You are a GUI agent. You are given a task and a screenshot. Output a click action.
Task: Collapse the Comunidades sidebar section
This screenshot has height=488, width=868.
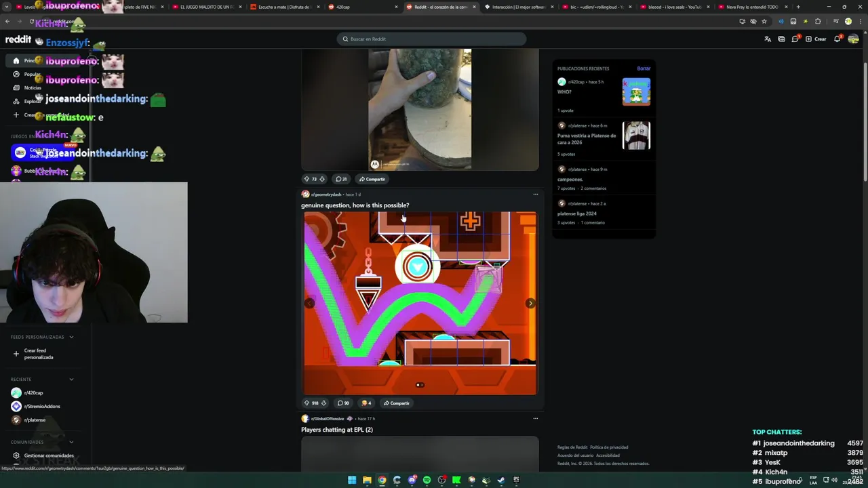[x=71, y=442]
